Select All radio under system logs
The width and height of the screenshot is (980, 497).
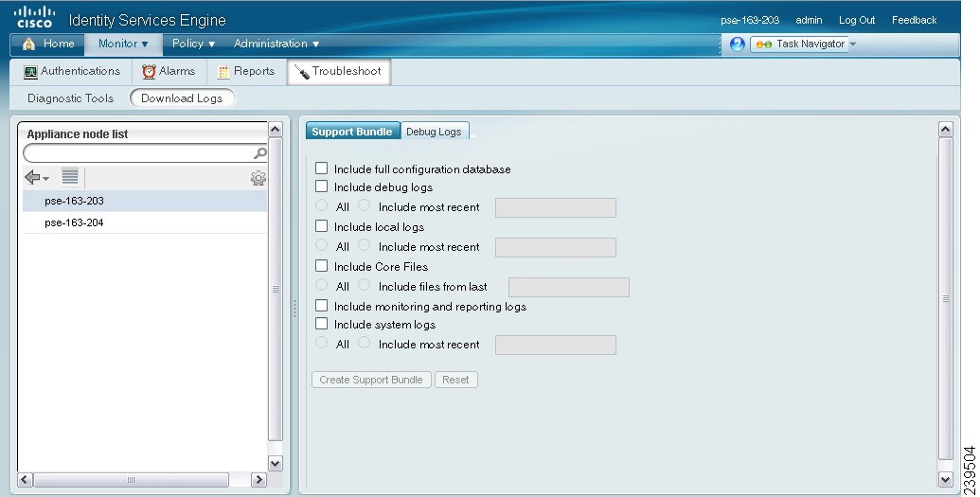click(321, 344)
